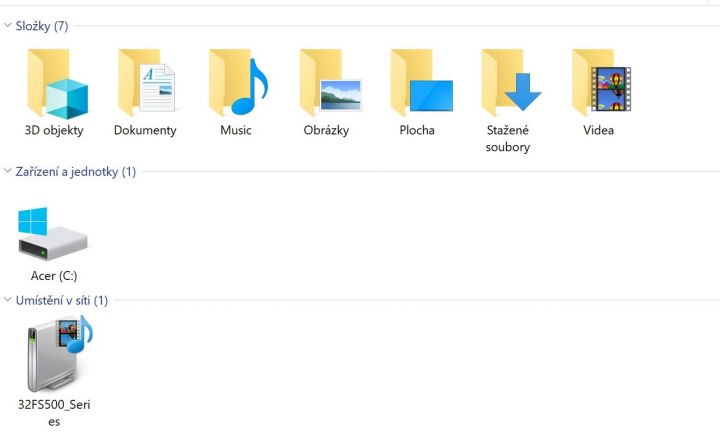Select the Acer (C:) drive icon
The image size is (720, 448).
[x=53, y=234]
